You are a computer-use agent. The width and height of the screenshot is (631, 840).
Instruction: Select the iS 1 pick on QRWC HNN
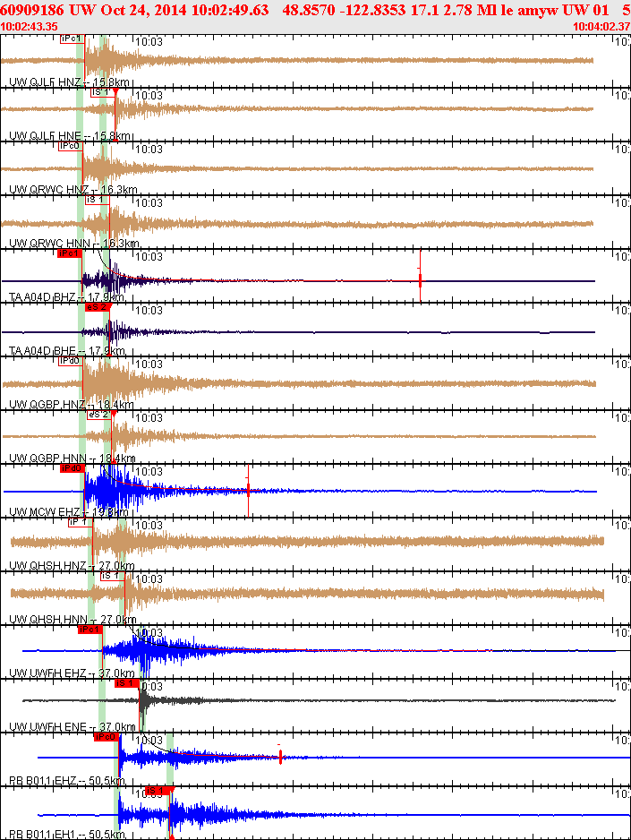98,200
